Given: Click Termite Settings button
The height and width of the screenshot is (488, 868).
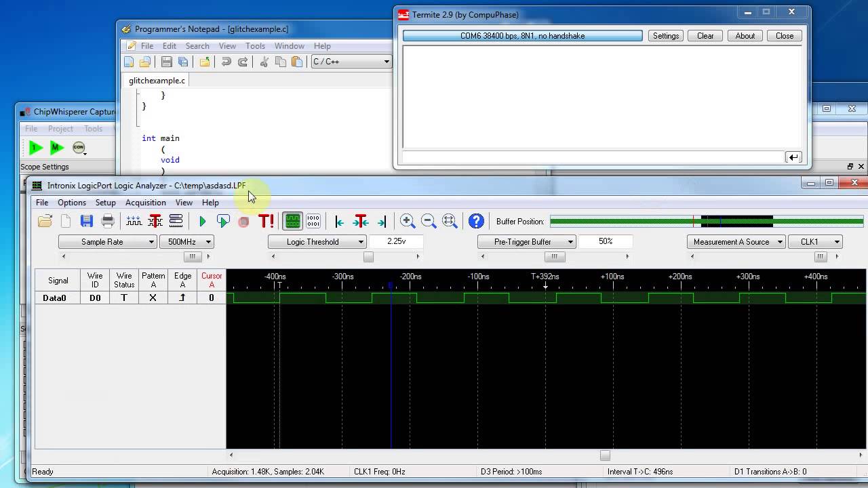Looking at the screenshot, I should tap(666, 36).
